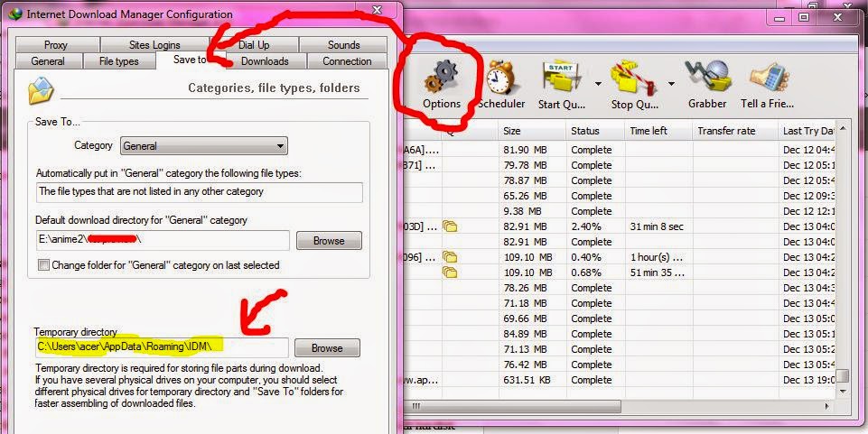Expand Stop Queue dropdown arrow
The width and height of the screenshot is (868, 434).
pos(671,84)
